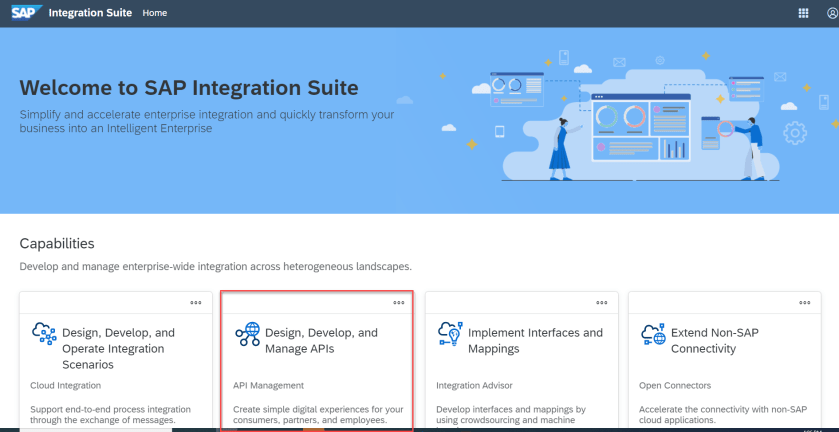Viewport: 839px width, 432px height.
Task: Click the API Management label
Action: (x=268, y=385)
